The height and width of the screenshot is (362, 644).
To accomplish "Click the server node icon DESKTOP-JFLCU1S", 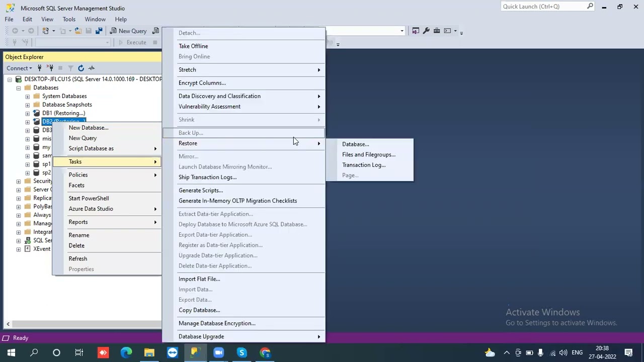I will tap(19, 79).
